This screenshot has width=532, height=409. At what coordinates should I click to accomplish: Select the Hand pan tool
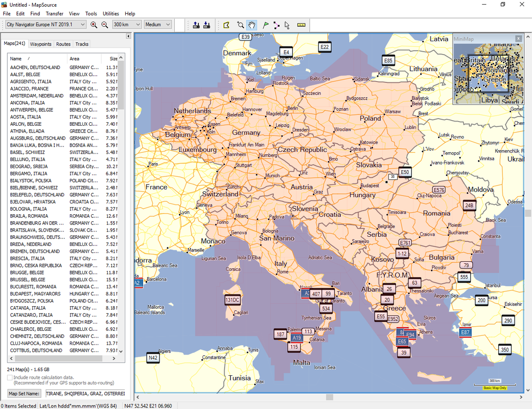tap(251, 25)
